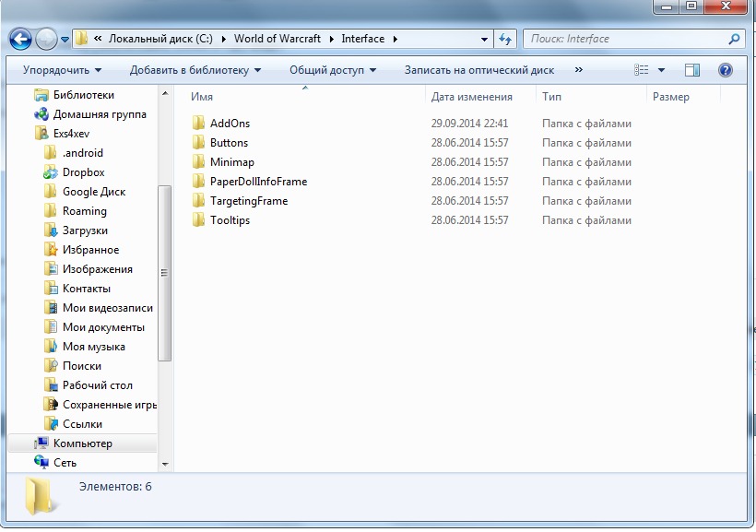Select the Roaming folder in sidebar

(85, 211)
